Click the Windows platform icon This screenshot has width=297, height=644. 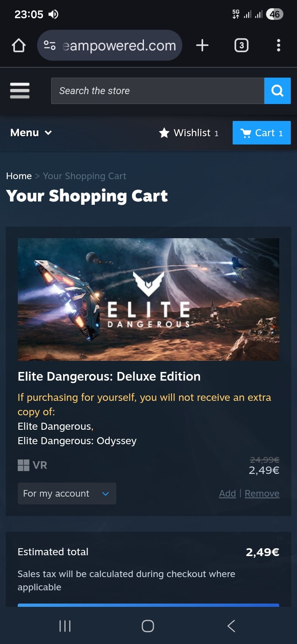click(24, 465)
